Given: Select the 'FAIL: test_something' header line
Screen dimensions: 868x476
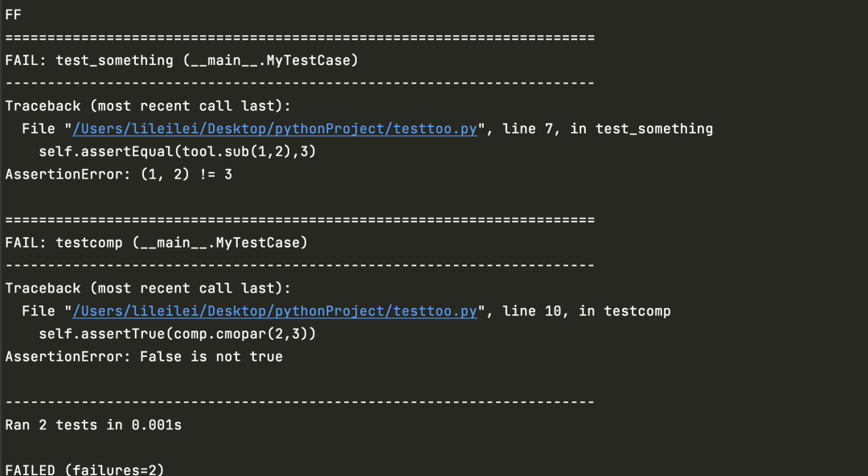Looking at the screenshot, I should [x=182, y=60].
